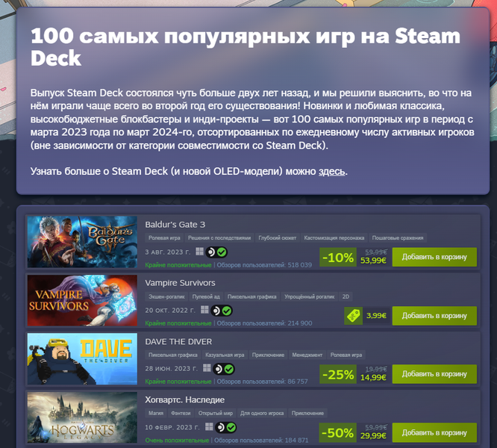
Task: Open the 'здесь' Steam Deck link
Action: (x=331, y=172)
